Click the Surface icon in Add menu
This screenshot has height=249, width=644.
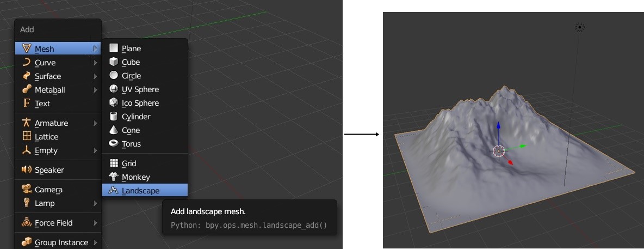click(x=27, y=76)
